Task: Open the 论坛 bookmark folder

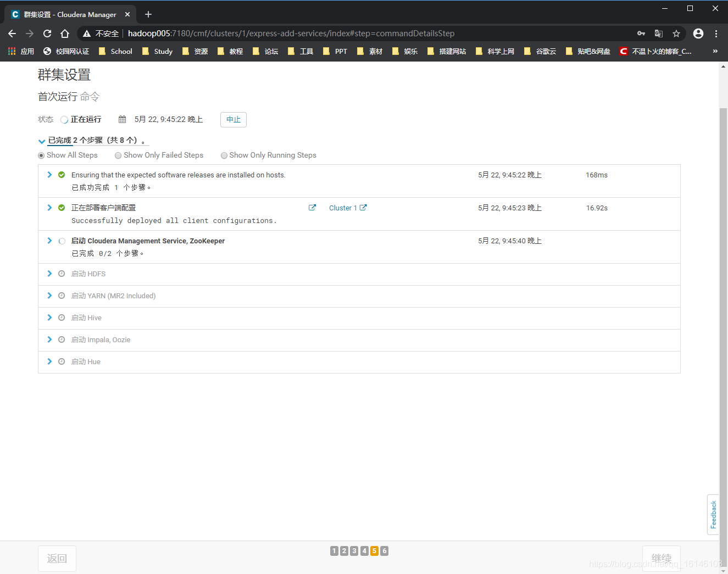Action: [265, 51]
